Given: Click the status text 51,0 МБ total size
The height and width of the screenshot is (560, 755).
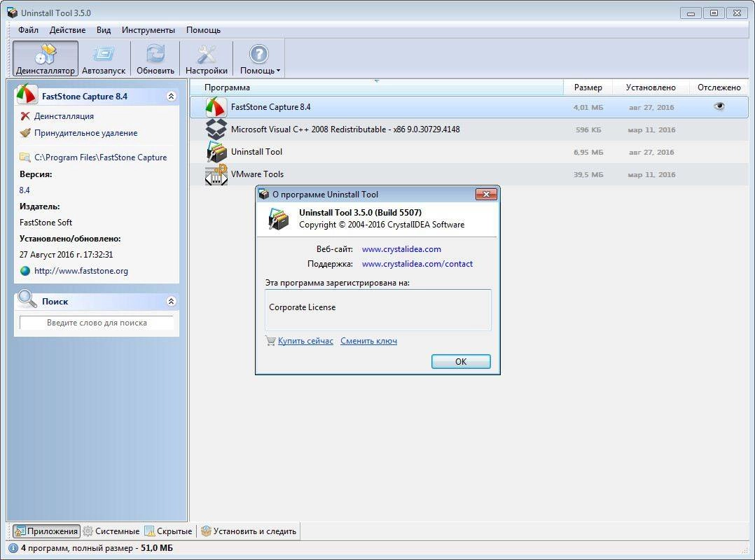Looking at the screenshot, I should click(156, 548).
